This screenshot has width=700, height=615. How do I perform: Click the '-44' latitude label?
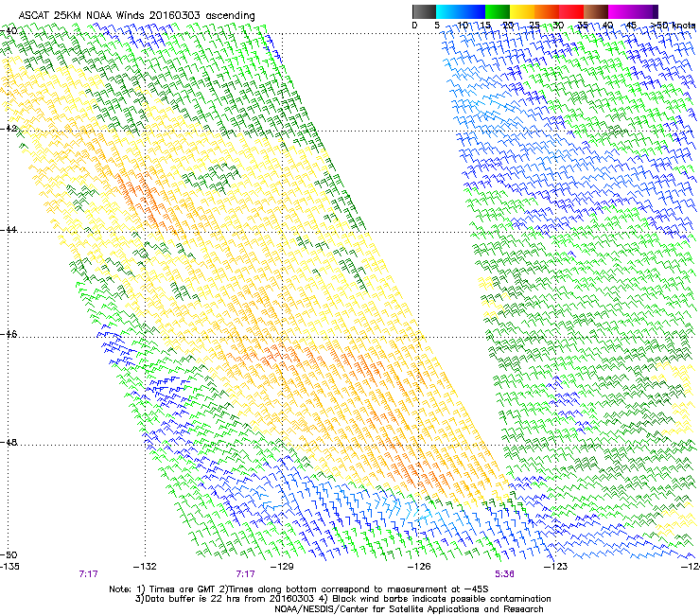pyautogui.click(x=9, y=230)
